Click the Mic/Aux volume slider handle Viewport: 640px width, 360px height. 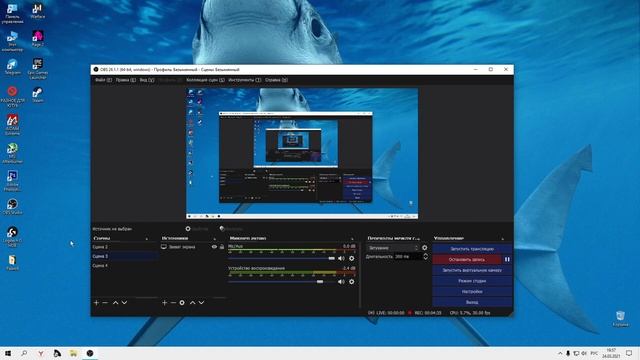pos(331,258)
